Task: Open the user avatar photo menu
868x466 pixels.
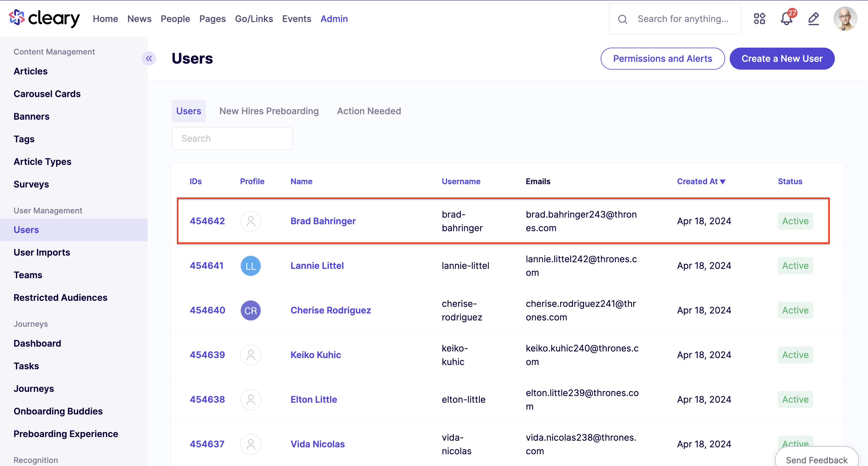Action: pyautogui.click(x=845, y=18)
